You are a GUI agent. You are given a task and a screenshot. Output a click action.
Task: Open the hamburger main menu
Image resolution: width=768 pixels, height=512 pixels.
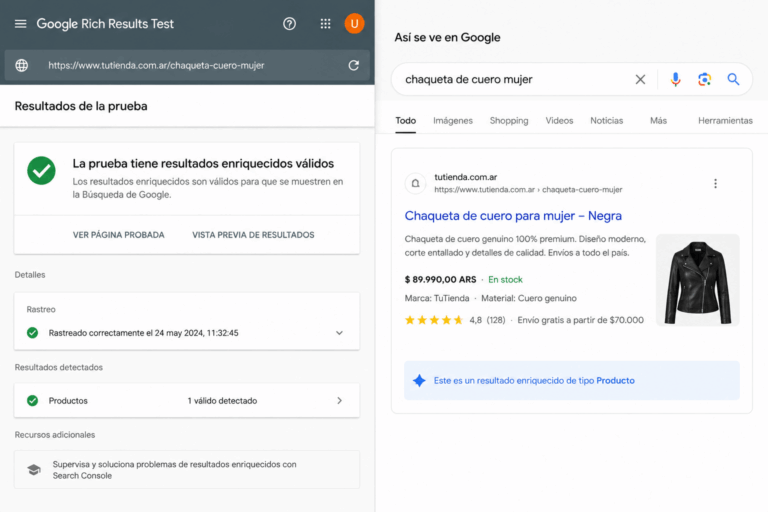tap(20, 24)
